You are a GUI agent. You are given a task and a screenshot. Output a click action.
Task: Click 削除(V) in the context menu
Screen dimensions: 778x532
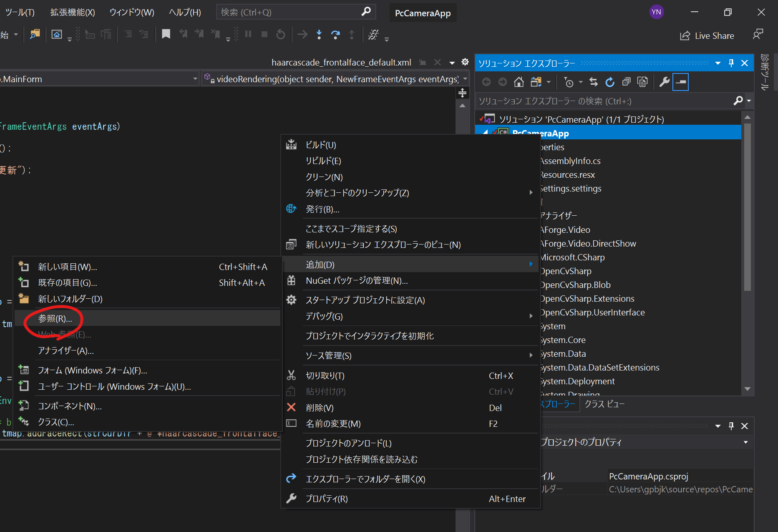[411, 408]
